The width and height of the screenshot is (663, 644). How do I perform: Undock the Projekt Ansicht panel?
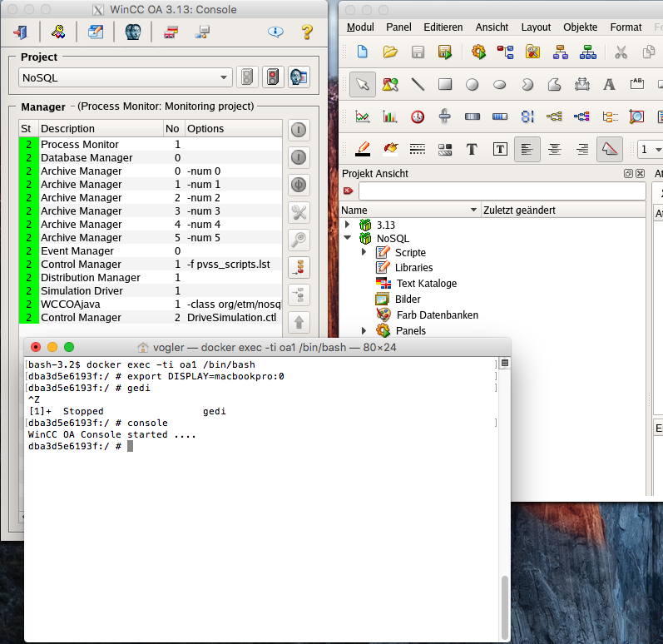[628, 173]
